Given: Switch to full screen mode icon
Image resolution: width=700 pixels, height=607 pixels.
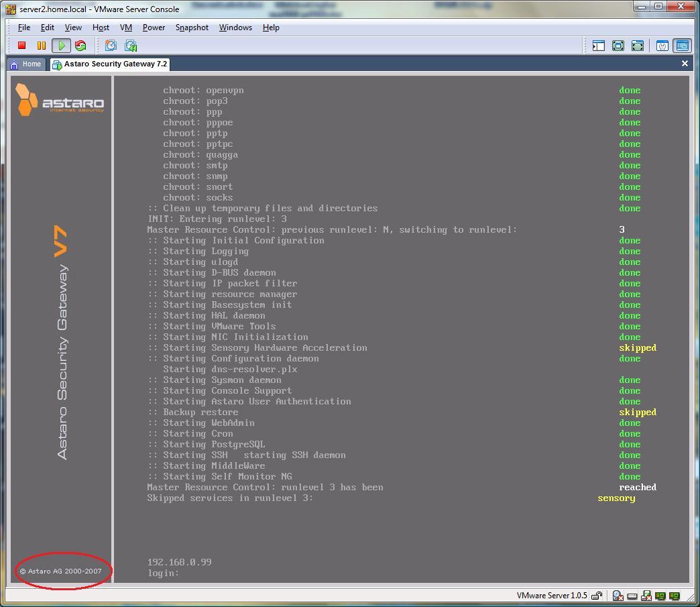Looking at the screenshot, I should 618,46.
